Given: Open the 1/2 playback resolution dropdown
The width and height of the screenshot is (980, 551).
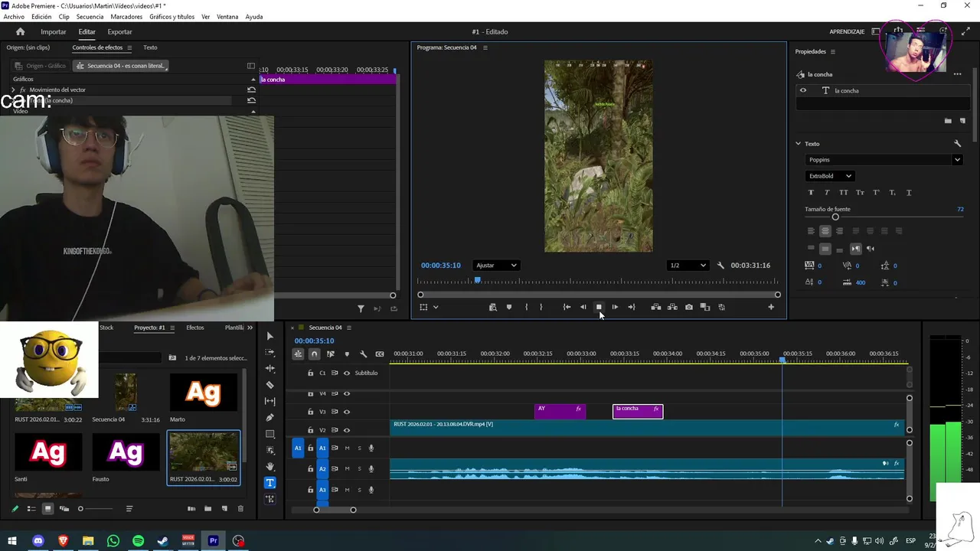Looking at the screenshot, I should tap(688, 266).
